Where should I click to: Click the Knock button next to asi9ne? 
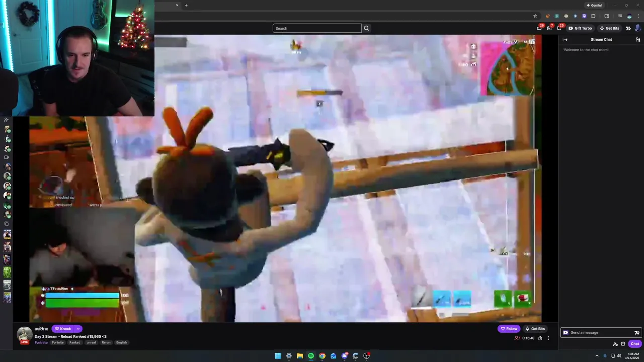pos(63,329)
